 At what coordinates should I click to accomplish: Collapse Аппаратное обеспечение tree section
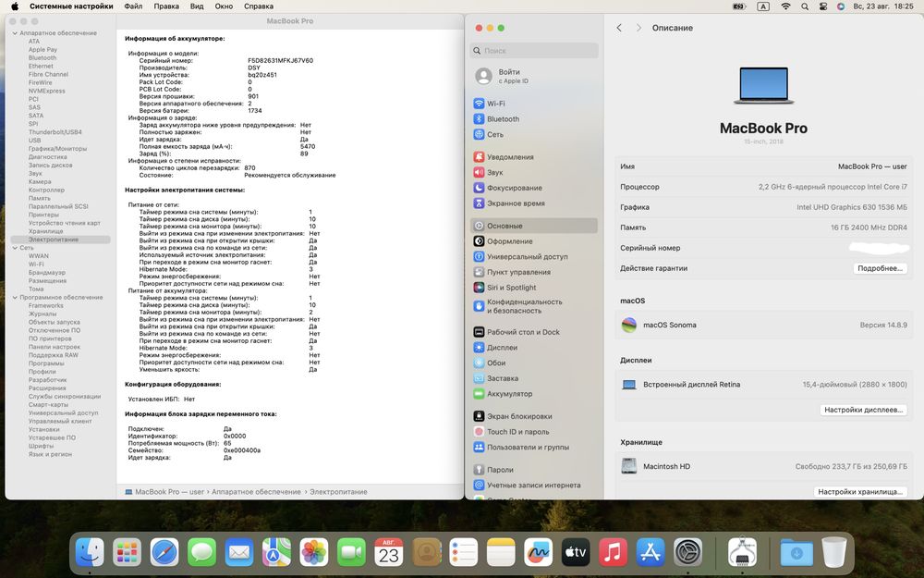click(15, 33)
